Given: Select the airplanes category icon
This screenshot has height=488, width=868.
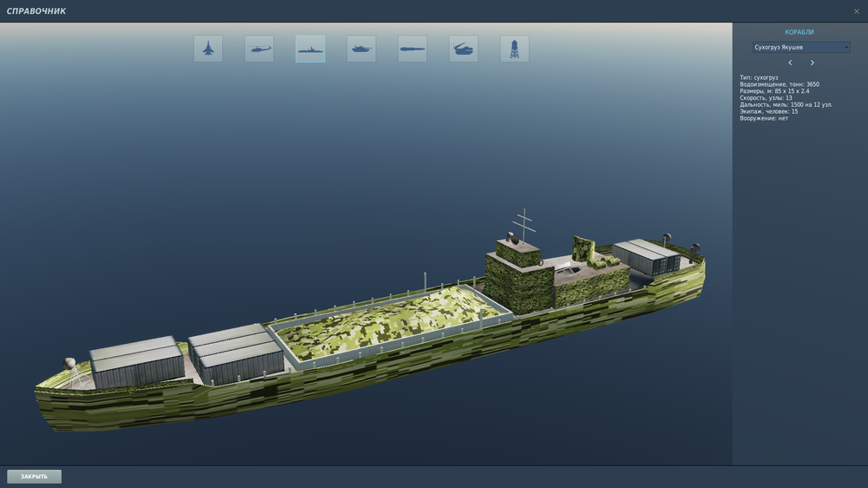Looking at the screenshot, I should pos(208,49).
